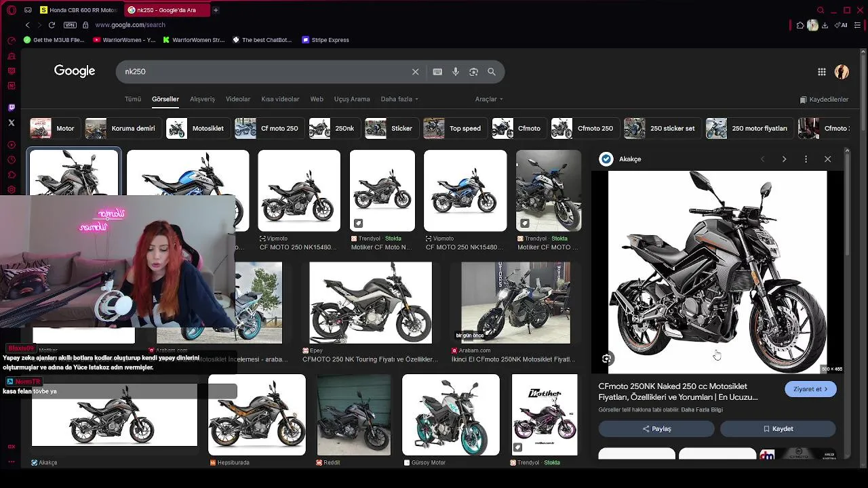Open The best ChatBot bookmark
The height and width of the screenshot is (488, 868).
262,40
